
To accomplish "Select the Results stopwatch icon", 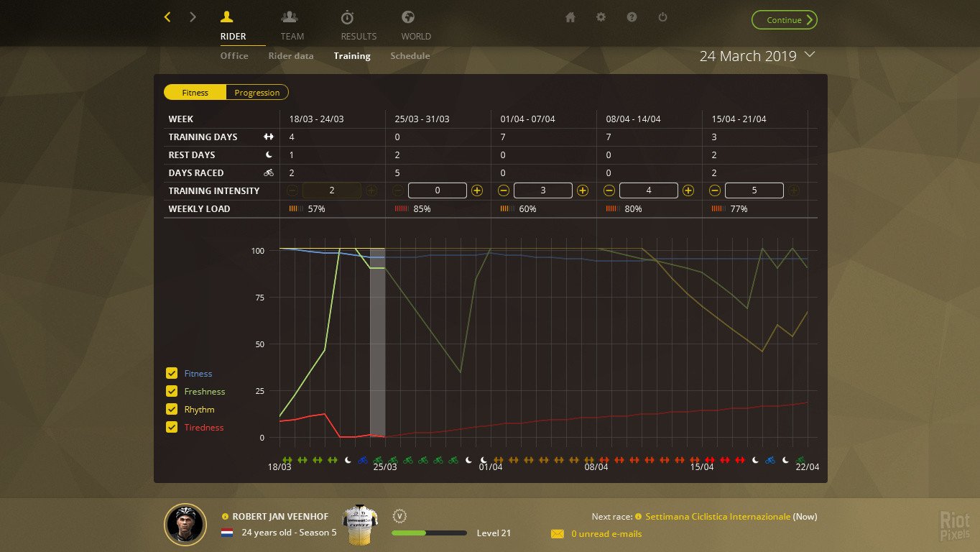I will point(347,17).
